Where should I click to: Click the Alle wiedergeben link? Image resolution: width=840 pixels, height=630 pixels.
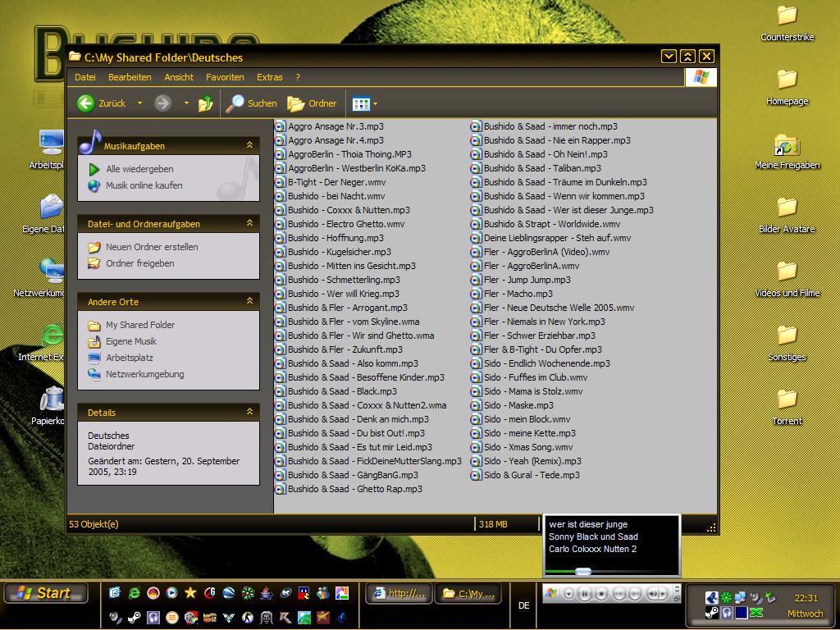[x=139, y=169]
